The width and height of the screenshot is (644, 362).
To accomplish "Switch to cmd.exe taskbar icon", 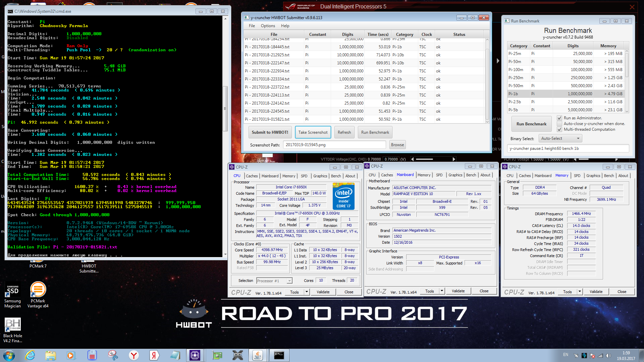I will click(279, 355).
